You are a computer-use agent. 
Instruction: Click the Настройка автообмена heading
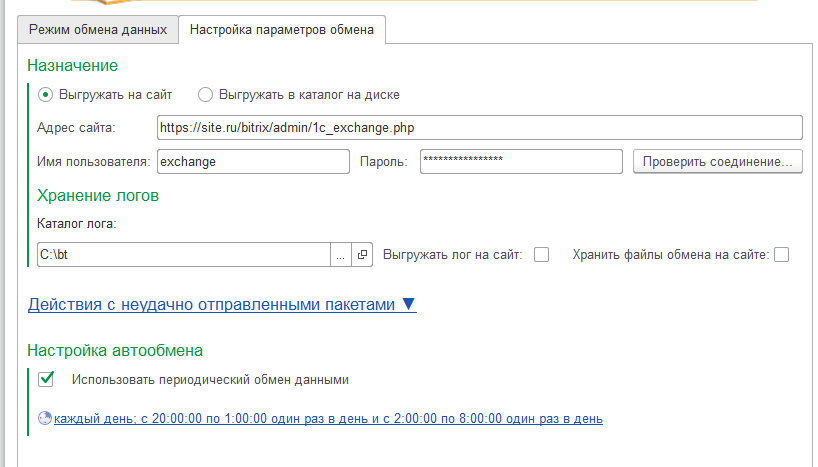(x=115, y=350)
